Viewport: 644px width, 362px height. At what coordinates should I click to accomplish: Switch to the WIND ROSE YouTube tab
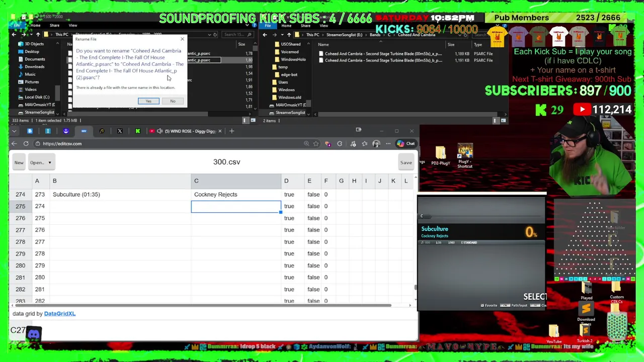click(x=185, y=131)
